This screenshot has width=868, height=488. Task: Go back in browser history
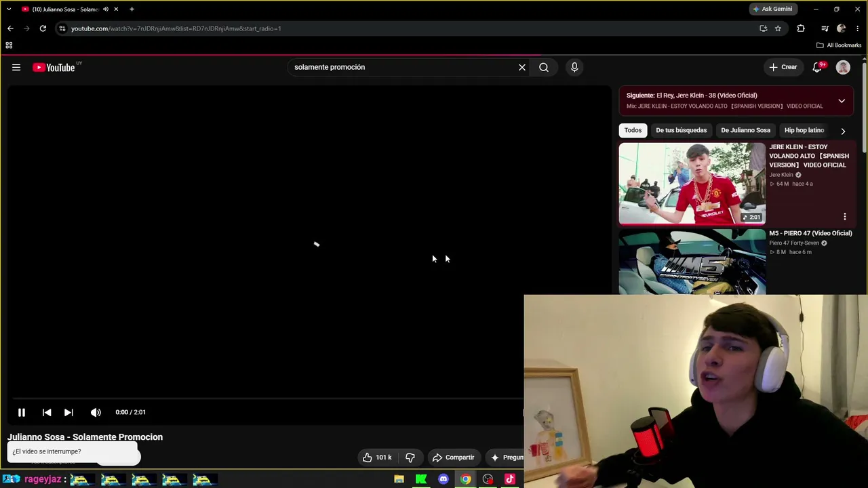(x=10, y=28)
